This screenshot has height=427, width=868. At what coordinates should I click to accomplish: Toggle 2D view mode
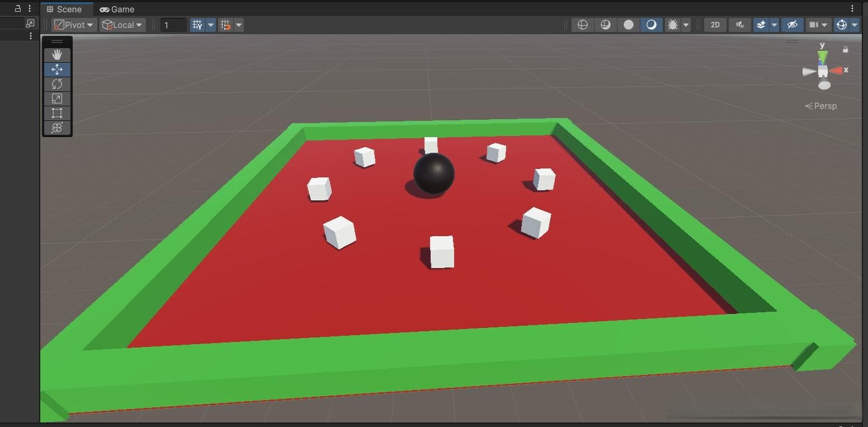pyautogui.click(x=715, y=25)
